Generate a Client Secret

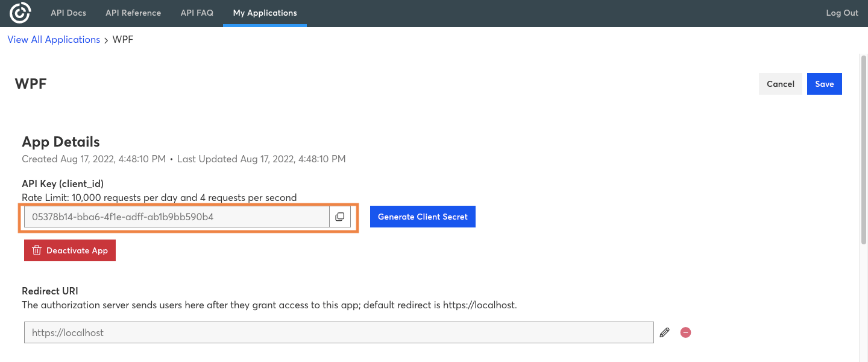pos(423,217)
